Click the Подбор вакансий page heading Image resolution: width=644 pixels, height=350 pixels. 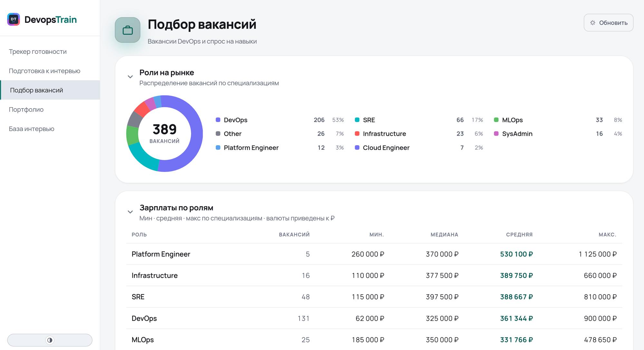202,24
